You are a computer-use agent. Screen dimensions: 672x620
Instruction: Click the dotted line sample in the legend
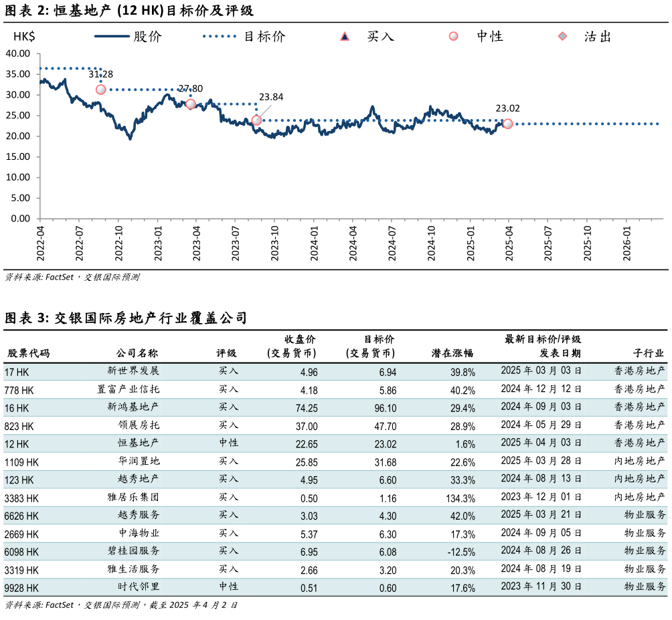point(220,36)
